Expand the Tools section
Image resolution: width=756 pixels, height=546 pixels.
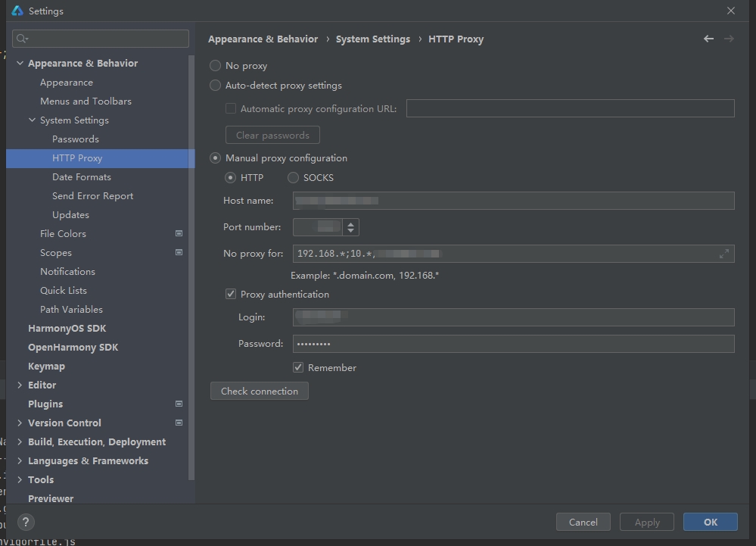[x=20, y=479]
